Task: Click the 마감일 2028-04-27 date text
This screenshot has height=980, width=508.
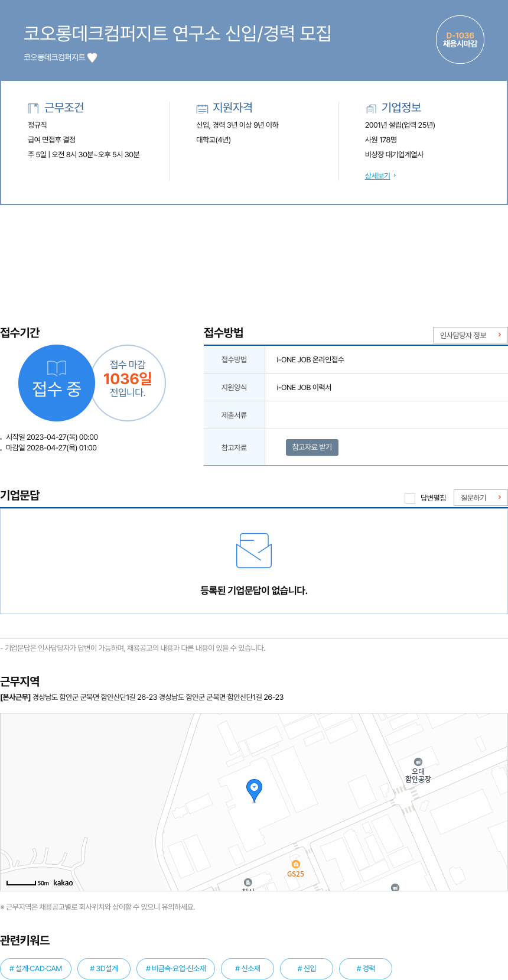Action: 51,448
